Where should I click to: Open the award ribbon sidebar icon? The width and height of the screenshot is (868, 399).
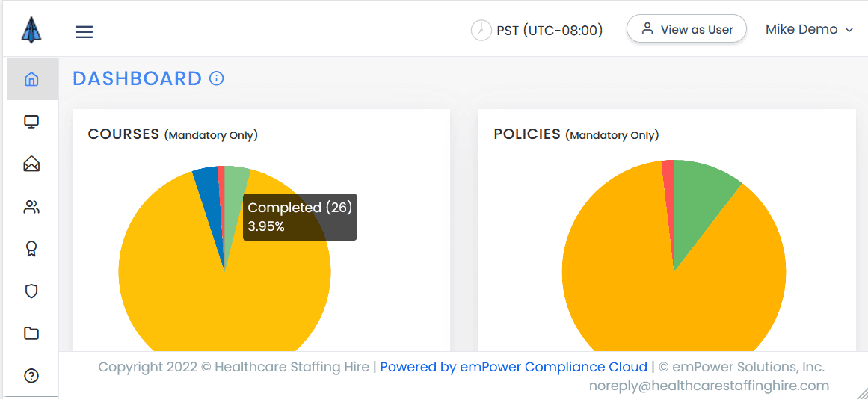tap(31, 249)
